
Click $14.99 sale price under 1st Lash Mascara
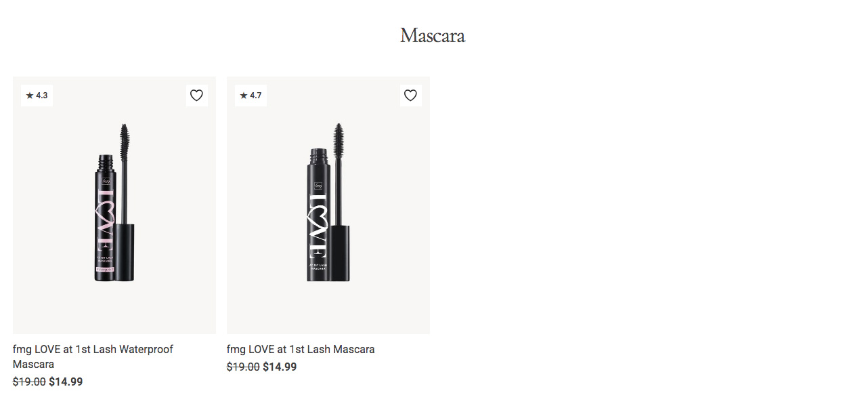(x=280, y=367)
